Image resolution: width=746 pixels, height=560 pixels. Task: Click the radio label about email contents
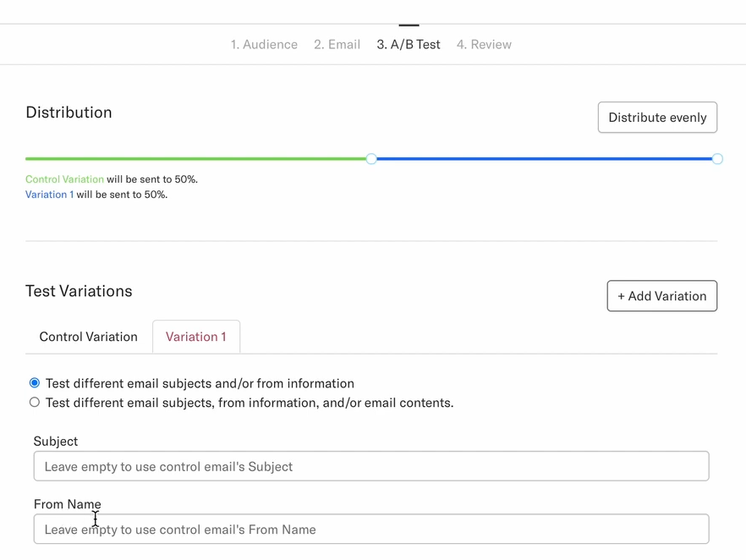point(250,403)
